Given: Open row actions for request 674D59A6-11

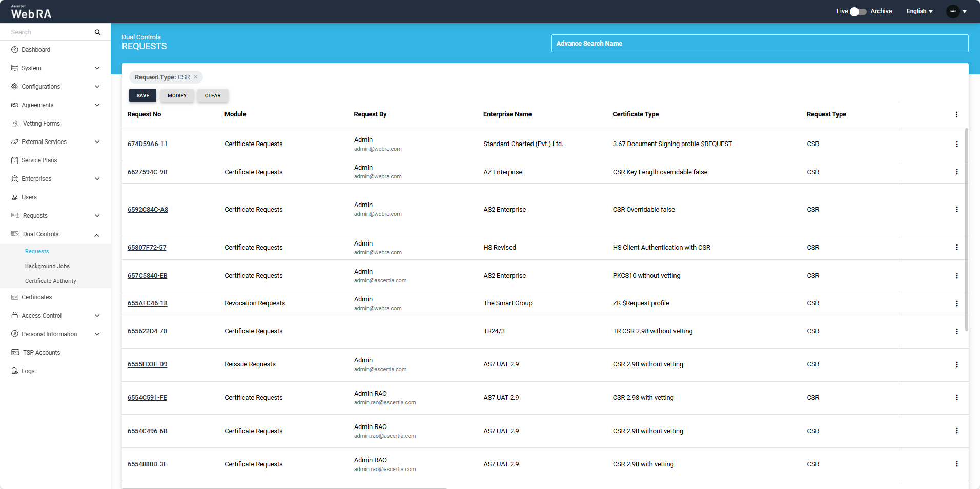Looking at the screenshot, I should (x=956, y=144).
